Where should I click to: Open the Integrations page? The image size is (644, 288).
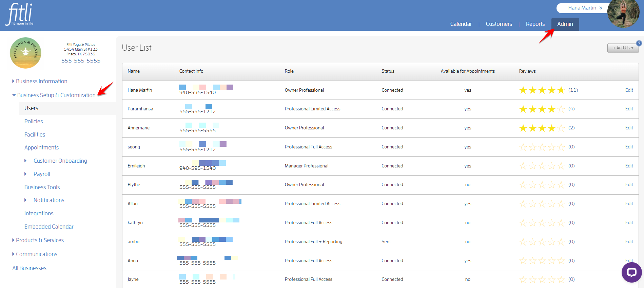[x=39, y=213]
